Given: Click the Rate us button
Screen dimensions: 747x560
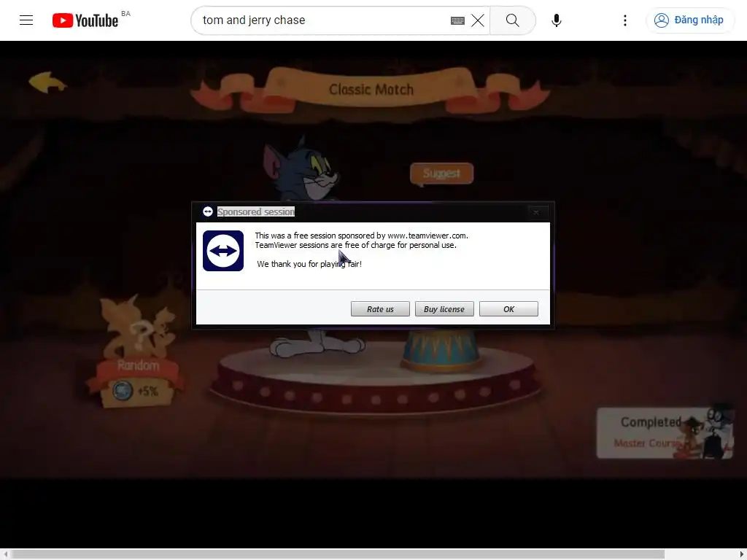Looking at the screenshot, I should click(x=380, y=309).
